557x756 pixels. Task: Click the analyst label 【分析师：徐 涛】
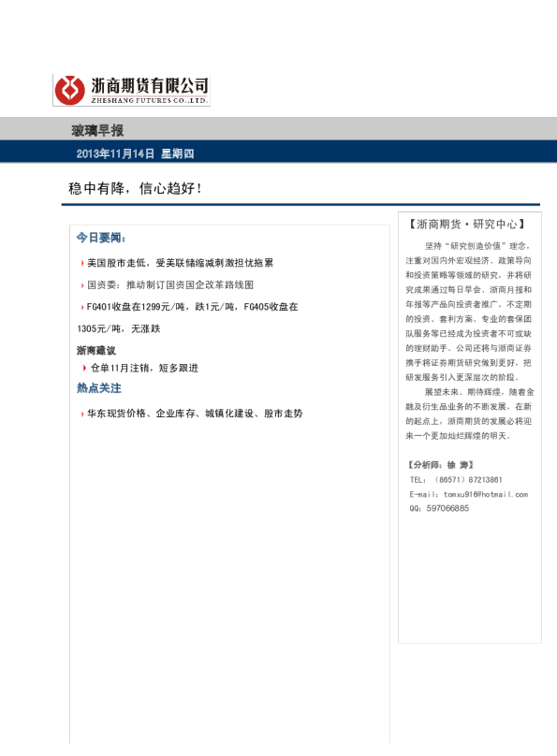pos(441,465)
